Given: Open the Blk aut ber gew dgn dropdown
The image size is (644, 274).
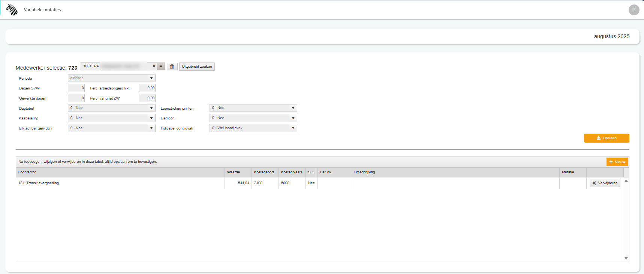Looking at the screenshot, I should tap(111, 128).
